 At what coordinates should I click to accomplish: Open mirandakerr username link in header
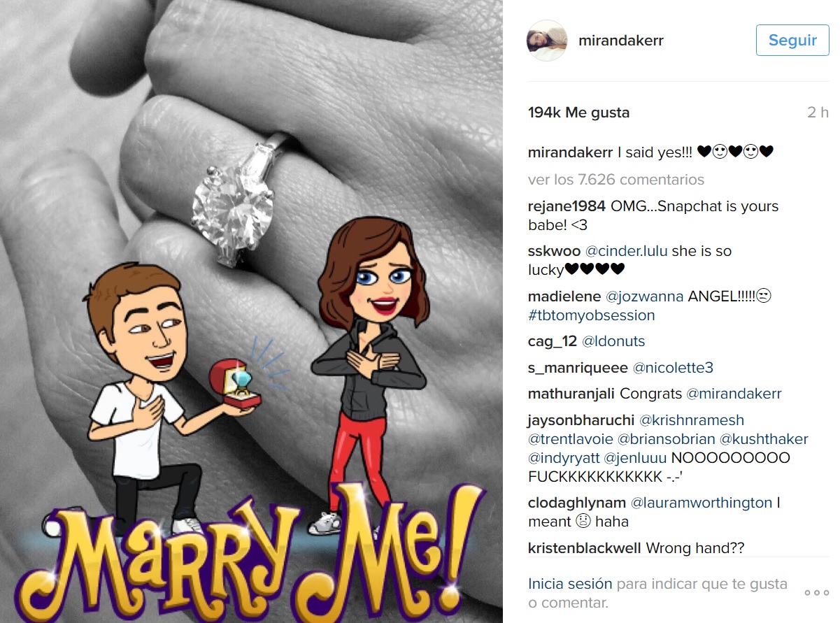(x=621, y=41)
